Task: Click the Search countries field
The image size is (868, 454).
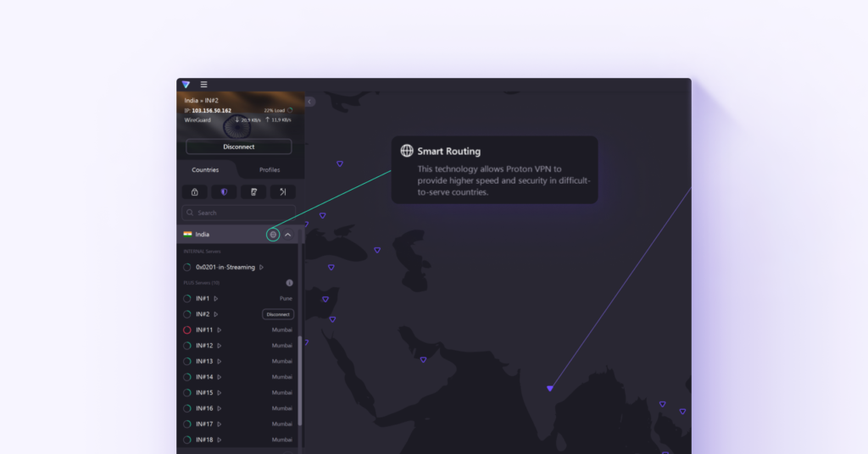Action: pyautogui.click(x=238, y=213)
